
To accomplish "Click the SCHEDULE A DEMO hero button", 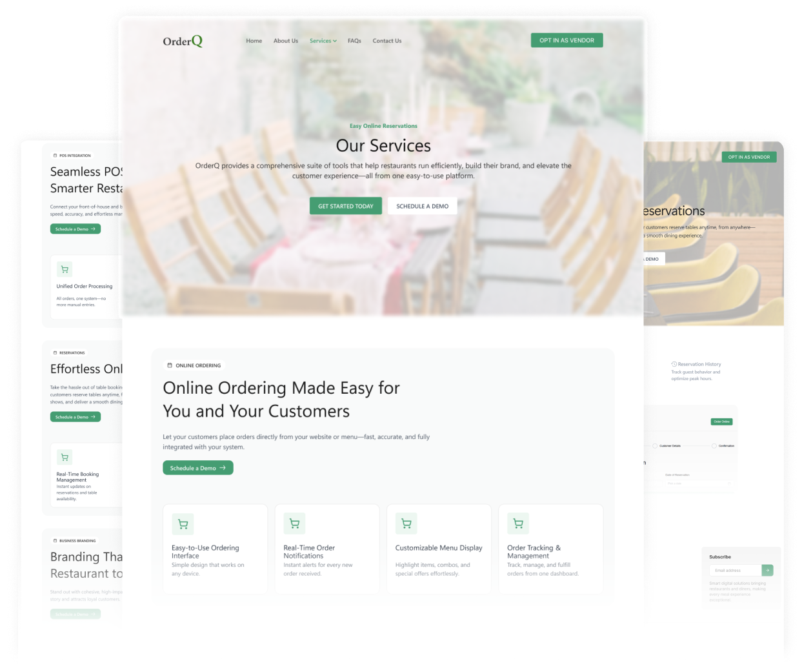I will (x=422, y=205).
